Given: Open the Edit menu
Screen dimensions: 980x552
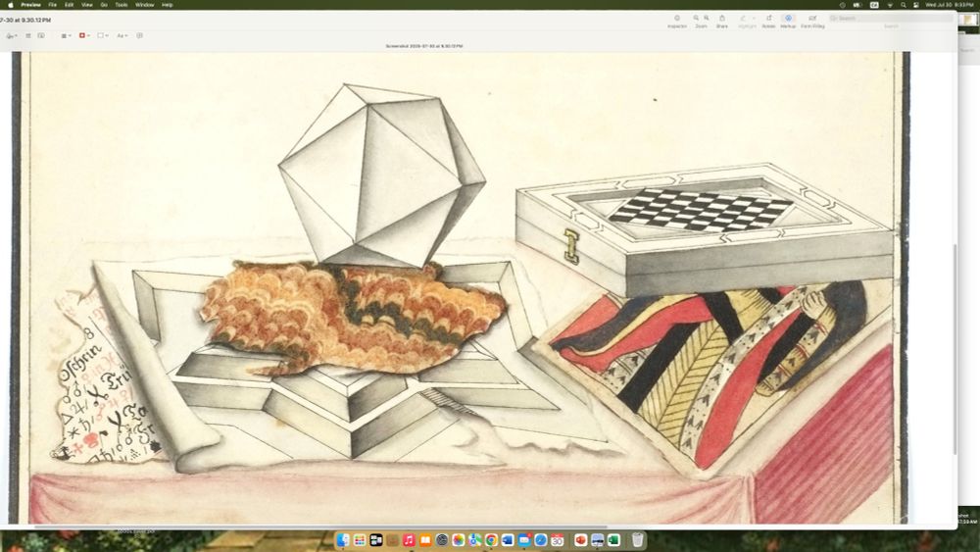Looking at the screenshot, I should 70,4.
